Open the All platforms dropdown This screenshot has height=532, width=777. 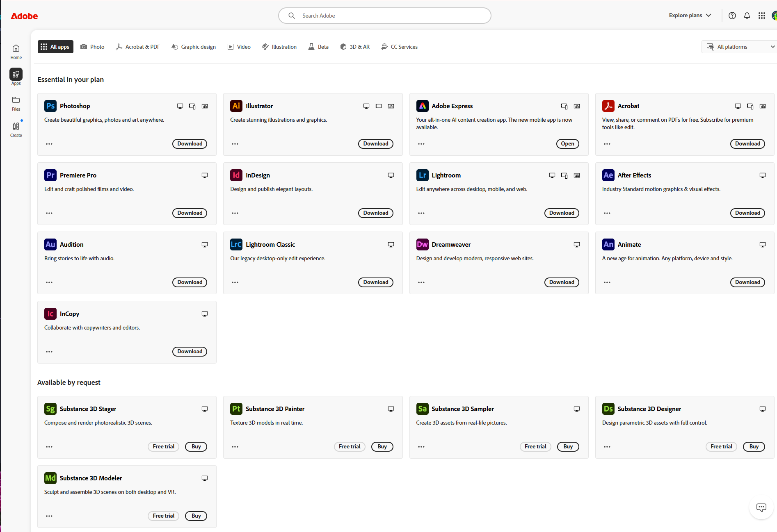[x=740, y=47]
